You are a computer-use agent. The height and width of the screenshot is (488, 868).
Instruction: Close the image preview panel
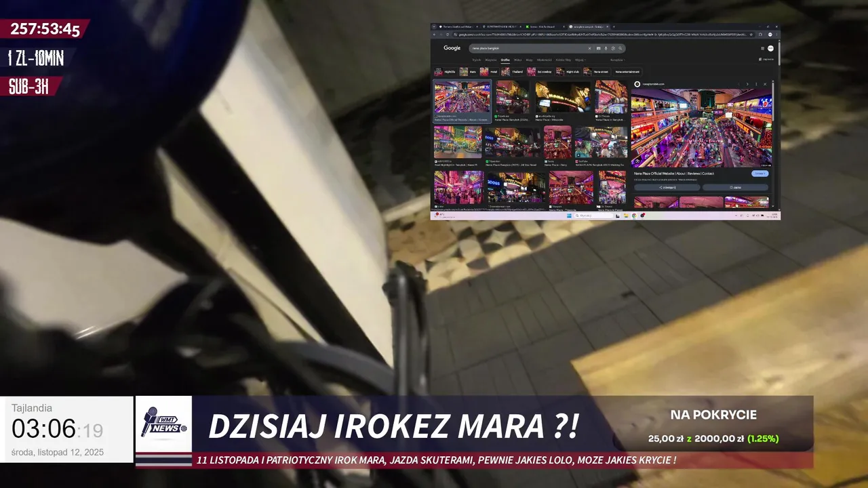[x=765, y=84]
